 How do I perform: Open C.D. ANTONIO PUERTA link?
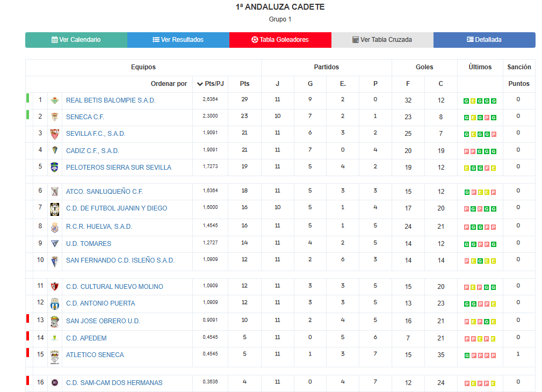(x=100, y=303)
